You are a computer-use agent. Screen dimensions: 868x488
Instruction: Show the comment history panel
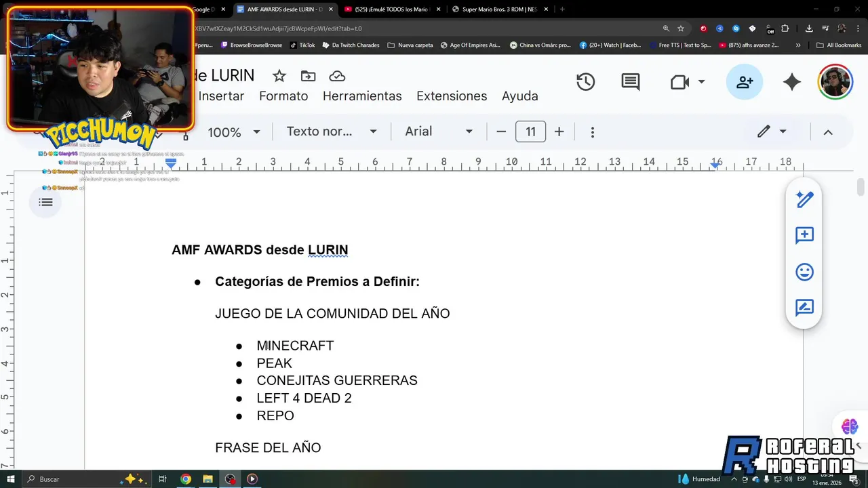coord(631,82)
